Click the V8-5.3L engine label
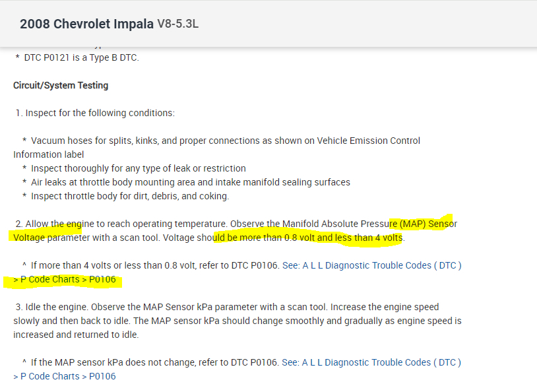This screenshot has width=537, height=392. click(178, 24)
